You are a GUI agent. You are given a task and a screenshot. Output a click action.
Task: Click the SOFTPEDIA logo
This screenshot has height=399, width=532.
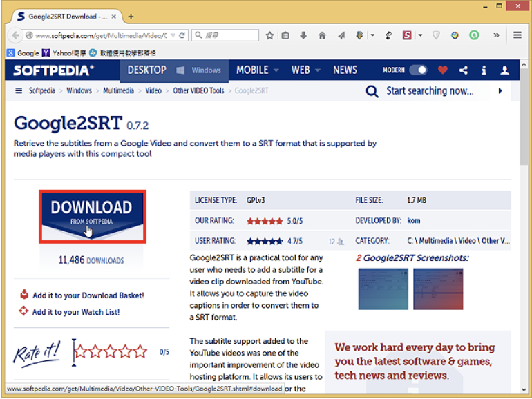tap(53, 70)
